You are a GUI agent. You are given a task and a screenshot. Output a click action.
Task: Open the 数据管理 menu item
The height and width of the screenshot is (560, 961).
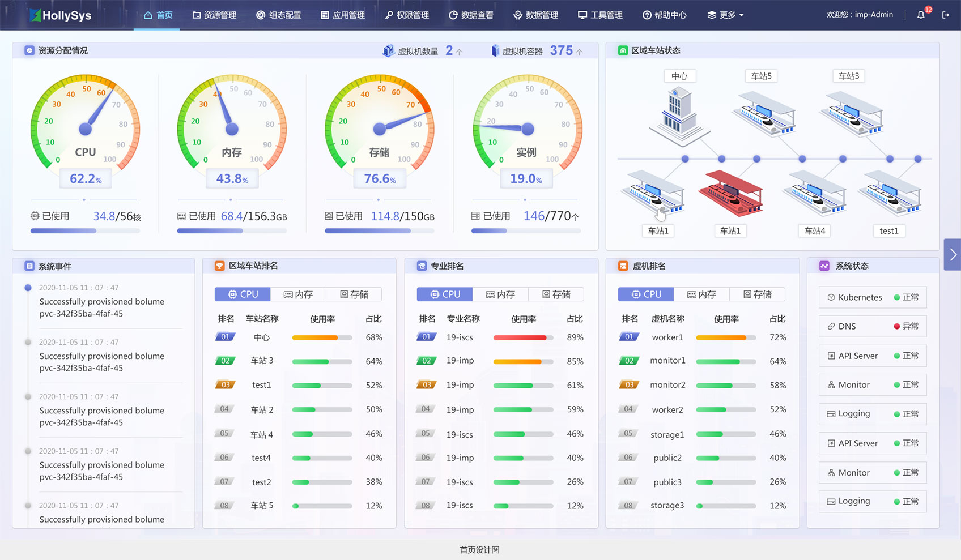[x=536, y=15]
